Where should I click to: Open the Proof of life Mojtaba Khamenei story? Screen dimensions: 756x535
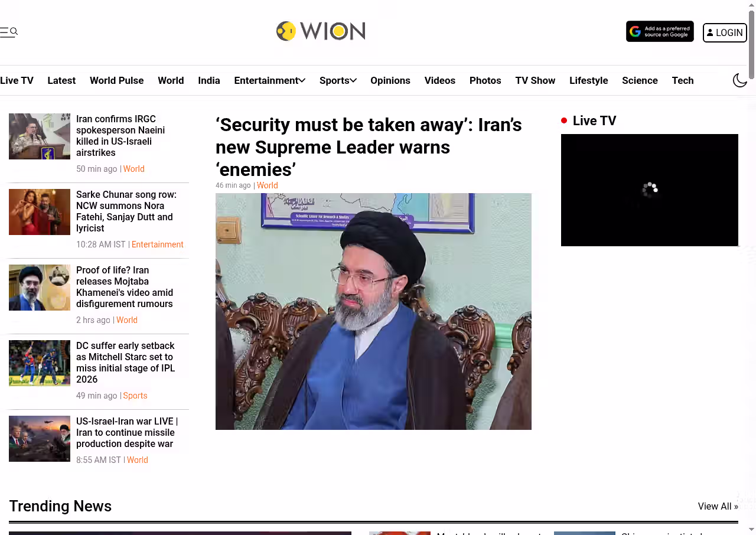(125, 287)
